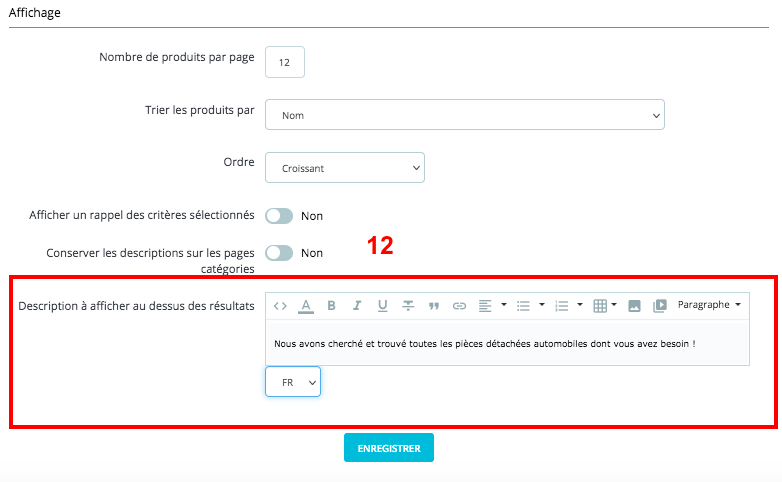Click the numbered list icon
Viewport: 782px width, 482px height.
567,306
